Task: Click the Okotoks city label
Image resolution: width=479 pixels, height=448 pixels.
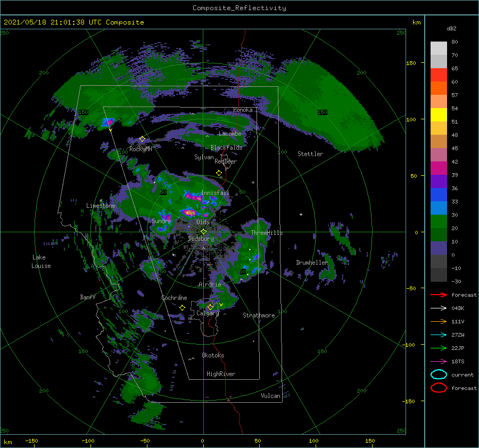Action: coord(213,355)
